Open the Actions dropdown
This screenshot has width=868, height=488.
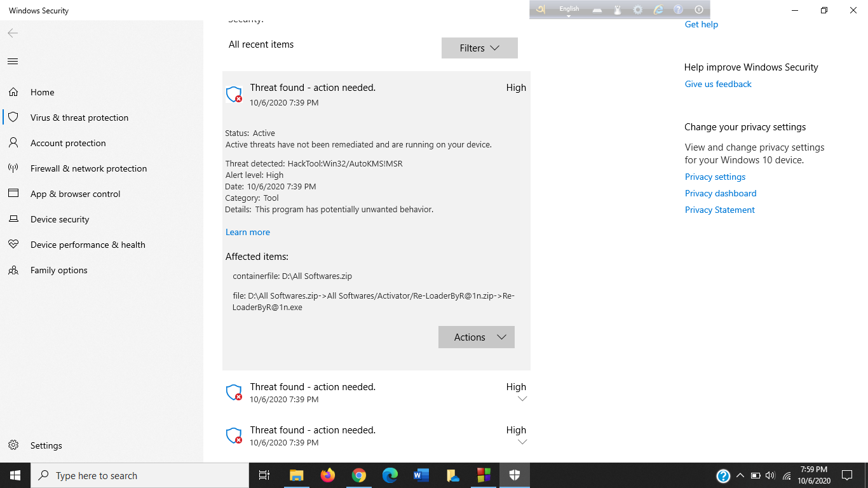coord(476,337)
